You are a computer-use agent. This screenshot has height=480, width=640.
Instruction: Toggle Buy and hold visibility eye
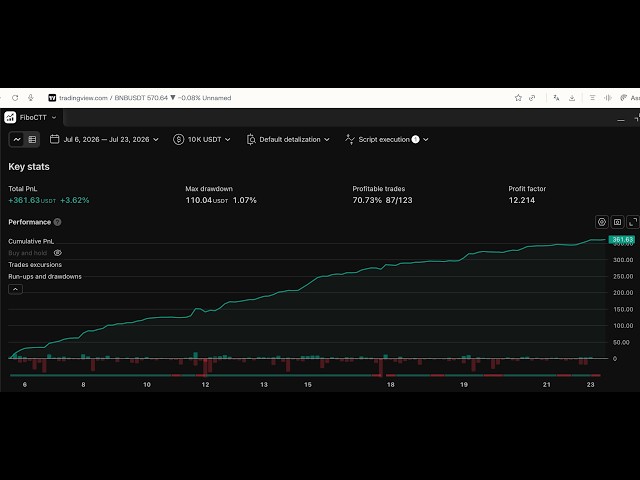pos(58,253)
